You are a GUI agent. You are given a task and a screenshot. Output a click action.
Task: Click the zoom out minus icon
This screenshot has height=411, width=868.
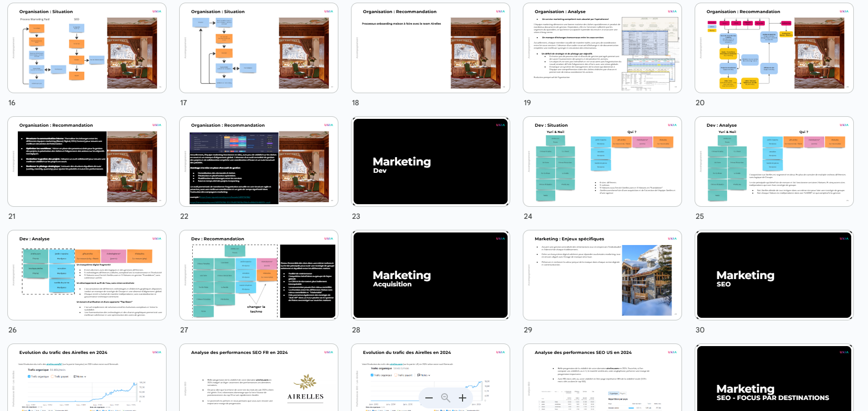(429, 398)
